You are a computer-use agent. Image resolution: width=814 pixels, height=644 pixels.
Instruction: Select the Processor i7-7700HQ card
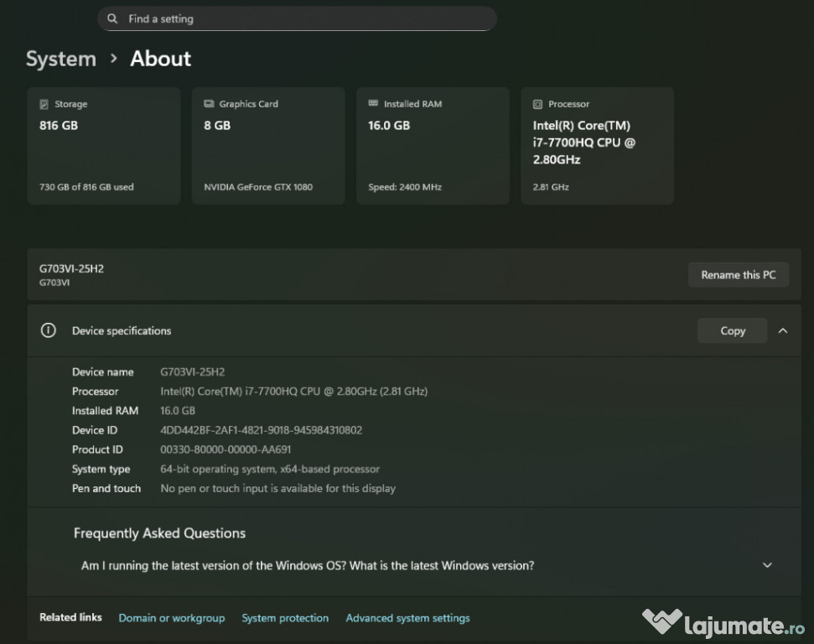(x=597, y=147)
